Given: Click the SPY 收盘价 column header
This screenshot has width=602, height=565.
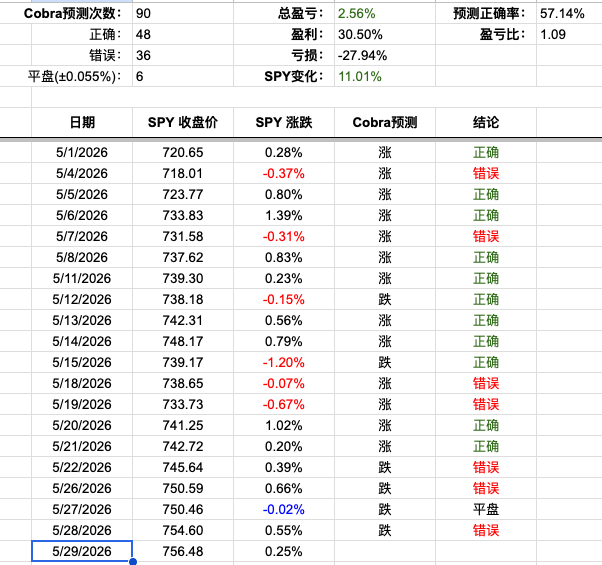Looking at the screenshot, I should click(x=183, y=122).
